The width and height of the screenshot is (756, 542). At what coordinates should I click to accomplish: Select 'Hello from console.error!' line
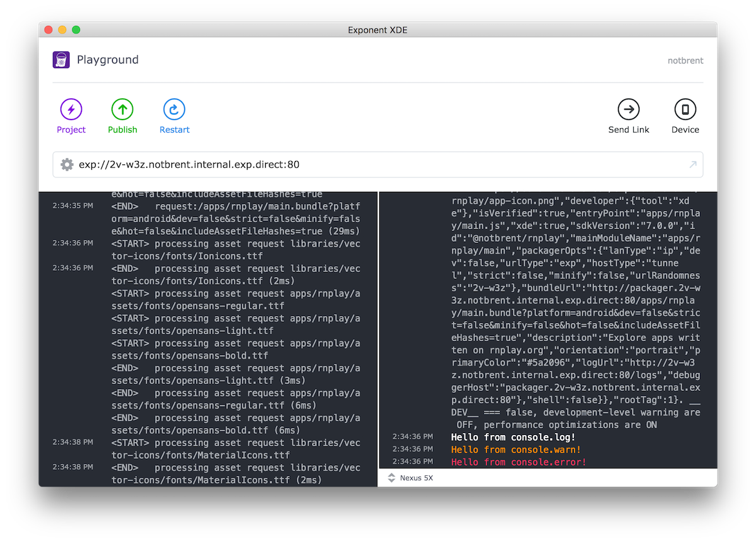tap(518, 462)
